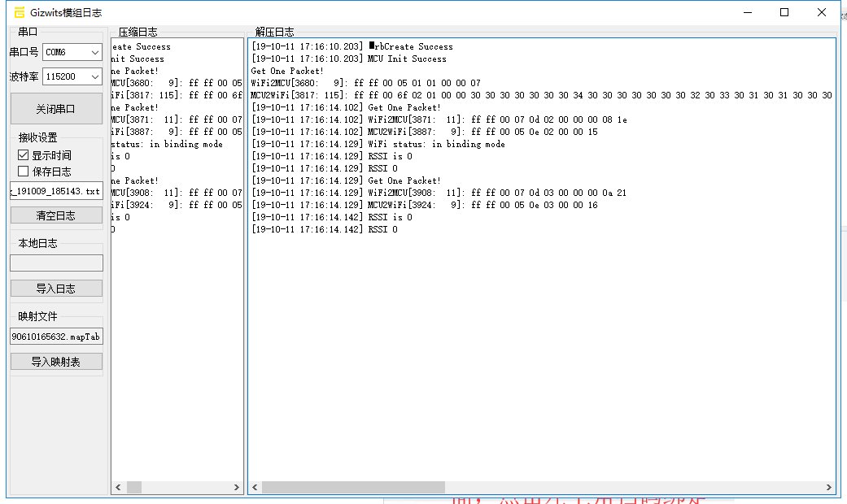This screenshot has height=504, width=847.
Task: Minimize the Gizwits log window
Action: coord(747,12)
